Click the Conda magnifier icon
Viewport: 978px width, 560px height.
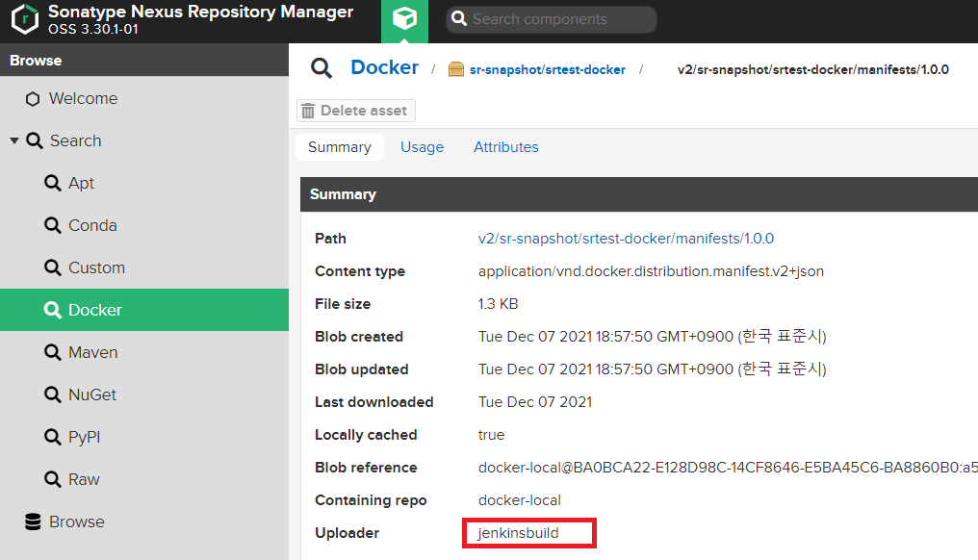[53, 226]
